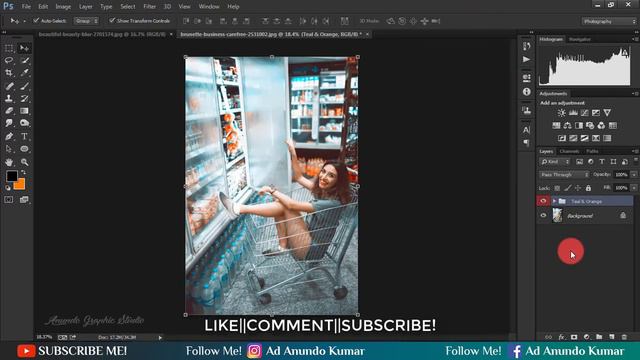Open layer Kind filter dropdown
The width and height of the screenshot is (640, 360).
click(x=555, y=162)
